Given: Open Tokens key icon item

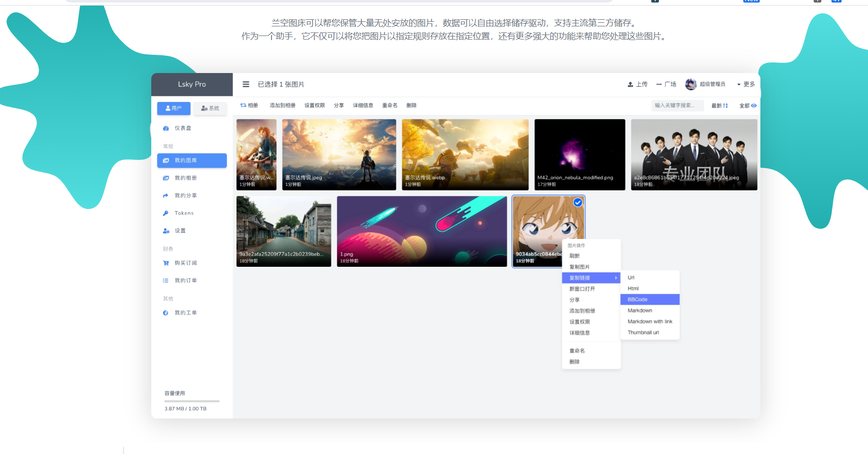Looking at the screenshot, I should coord(166,214).
